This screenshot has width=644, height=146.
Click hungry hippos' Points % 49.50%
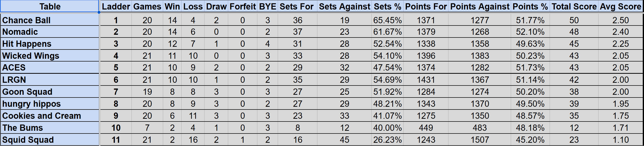point(530,104)
